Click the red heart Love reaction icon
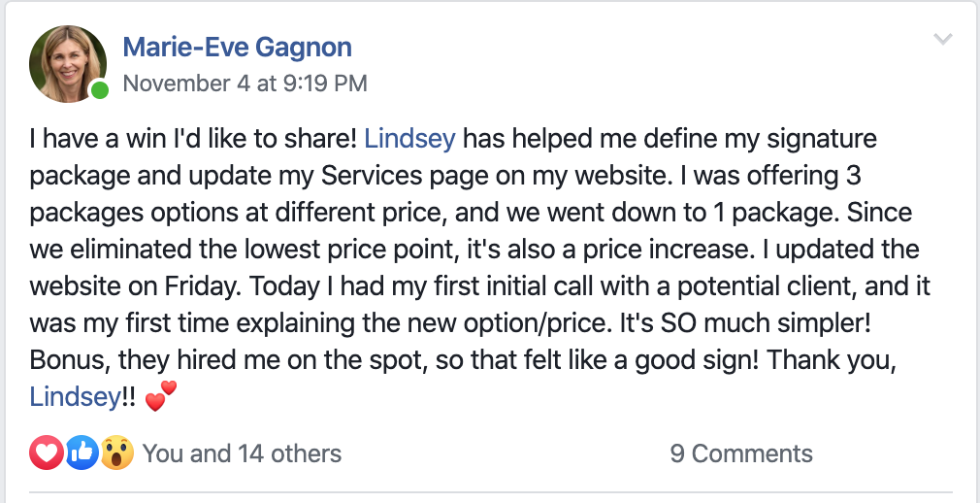980x503 pixels. coord(47,453)
